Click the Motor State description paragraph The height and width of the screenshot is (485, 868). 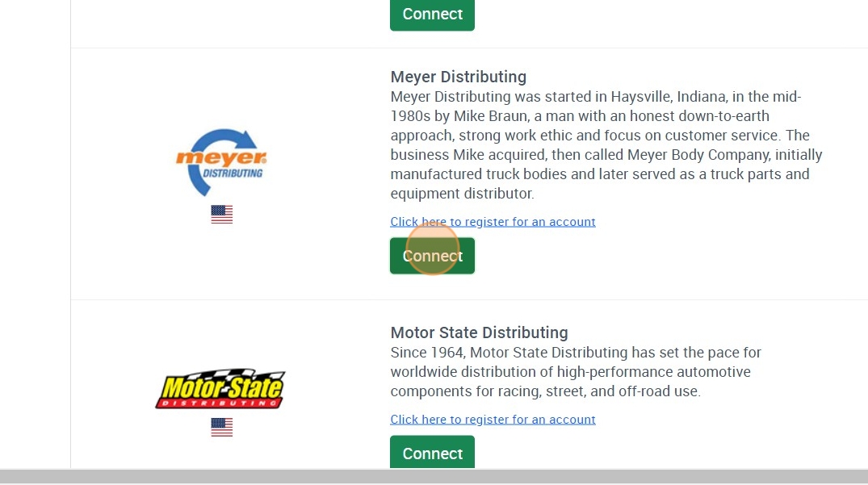tap(576, 372)
